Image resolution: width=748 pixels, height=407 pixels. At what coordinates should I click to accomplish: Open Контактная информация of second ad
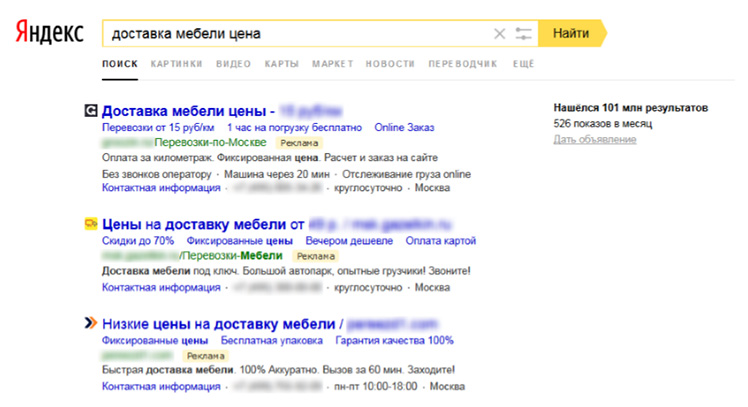tap(161, 287)
